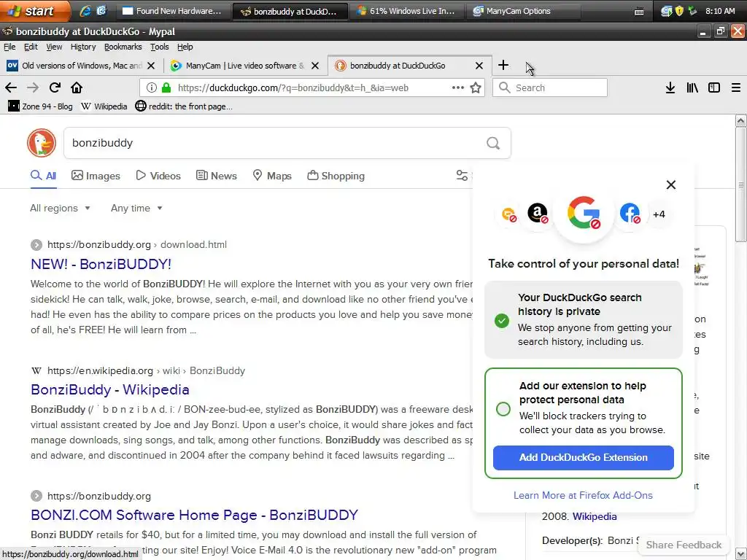The height and width of the screenshot is (560, 747).
Task: Open the hamburger application menu
Action: (735, 87)
